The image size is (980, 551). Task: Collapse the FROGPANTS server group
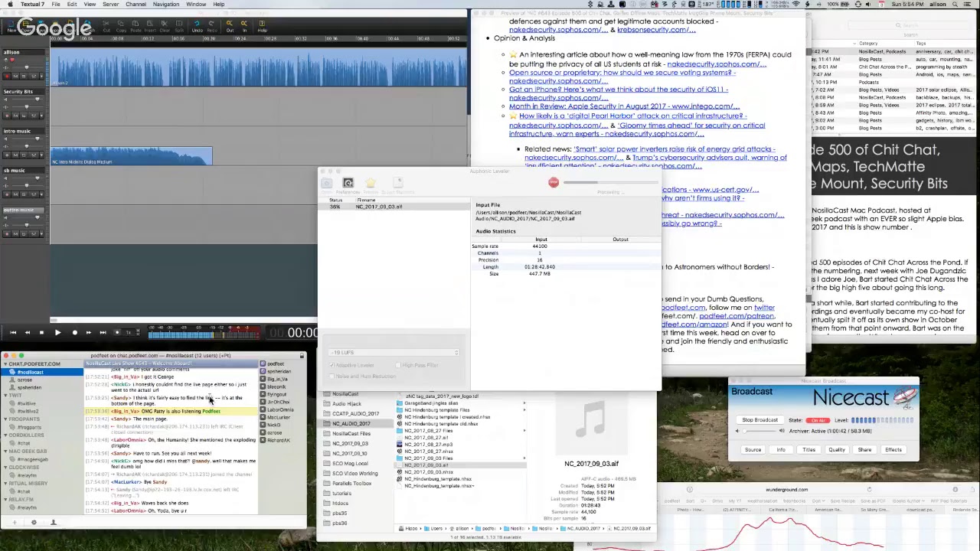tap(5, 419)
